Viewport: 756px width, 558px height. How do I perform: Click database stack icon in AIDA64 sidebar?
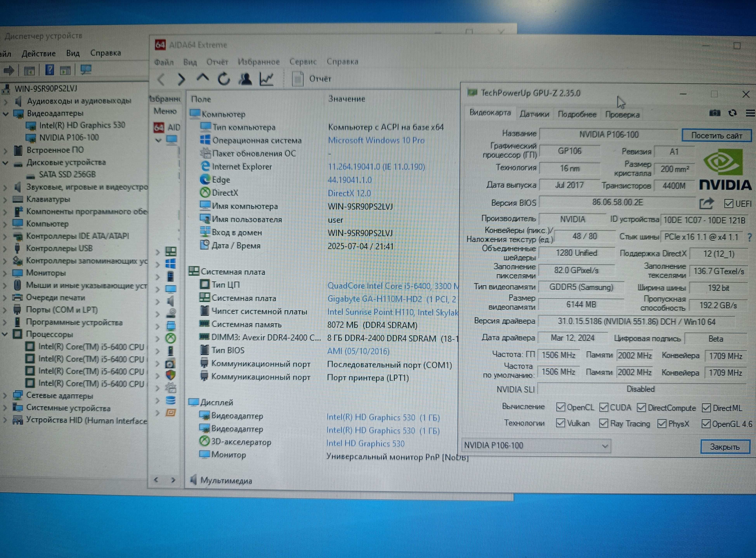pyautogui.click(x=171, y=401)
